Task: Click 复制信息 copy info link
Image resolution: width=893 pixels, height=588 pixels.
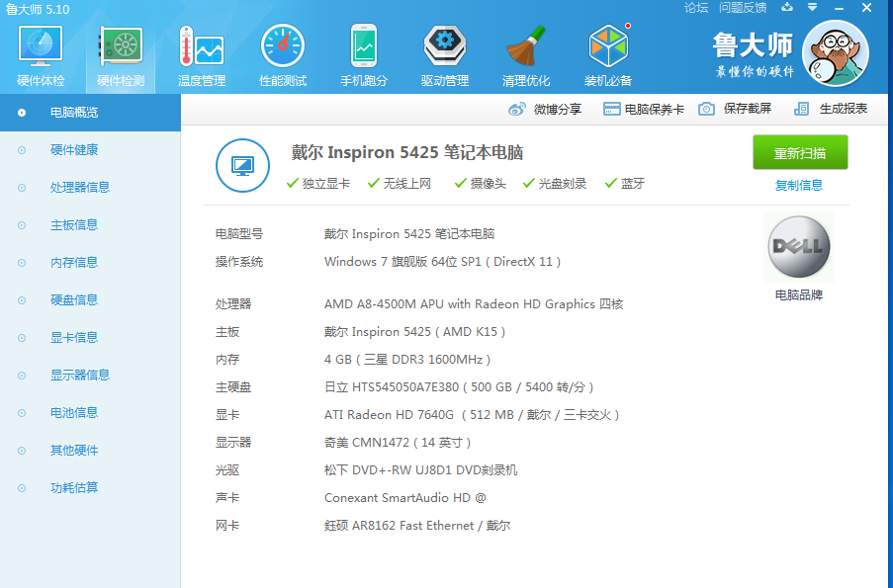Action: point(798,185)
